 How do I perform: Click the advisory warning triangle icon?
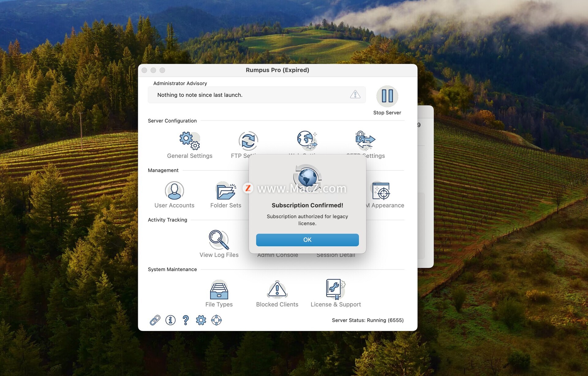355,94
